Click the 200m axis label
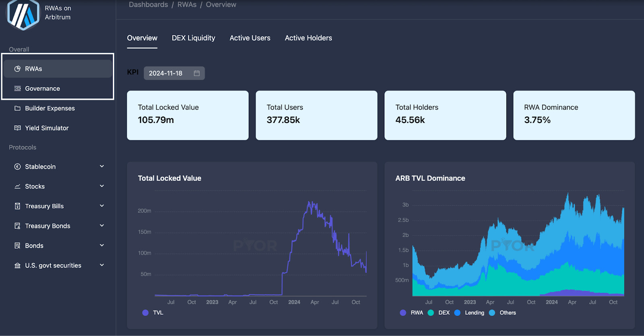This screenshot has width=644, height=336. click(144, 211)
